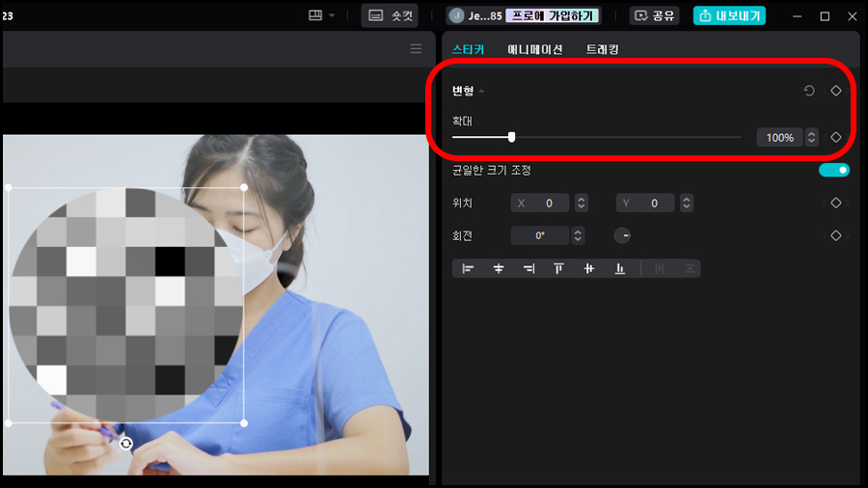Expand the layout dropdown arrow
The height and width of the screenshot is (488, 868).
[x=332, y=15]
